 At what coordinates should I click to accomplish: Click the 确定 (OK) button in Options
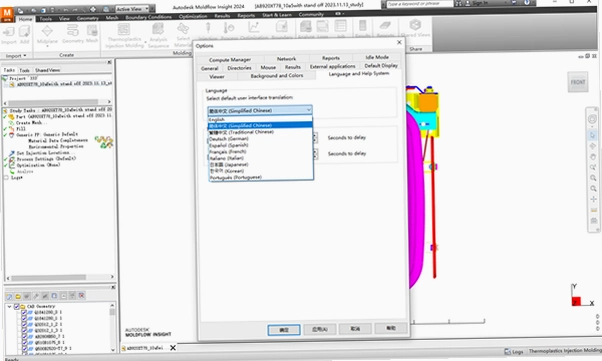pyautogui.click(x=284, y=330)
